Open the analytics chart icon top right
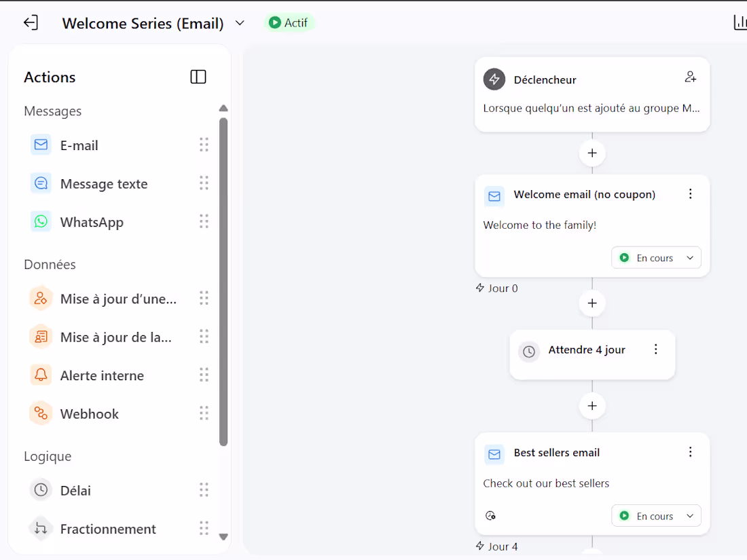747x560 pixels. (740, 22)
